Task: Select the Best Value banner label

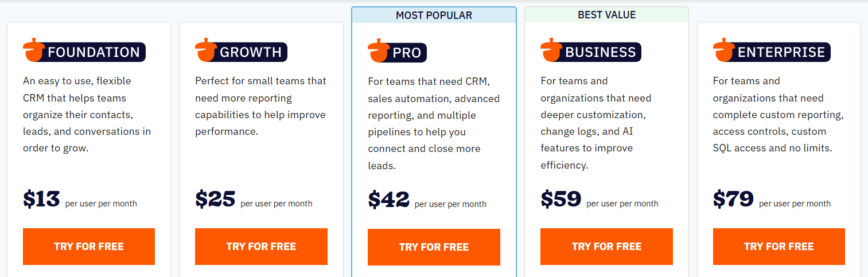Action: pos(606,15)
